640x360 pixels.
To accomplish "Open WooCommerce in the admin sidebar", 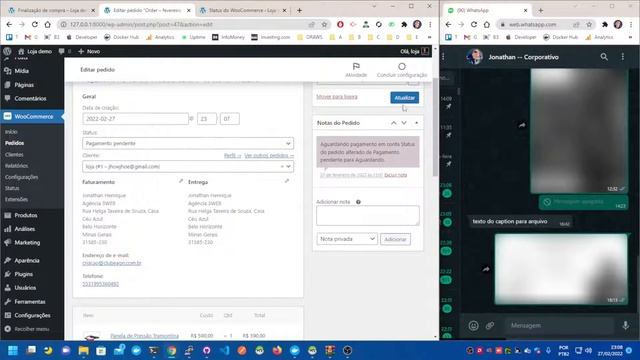I will [x=32, y=116].
